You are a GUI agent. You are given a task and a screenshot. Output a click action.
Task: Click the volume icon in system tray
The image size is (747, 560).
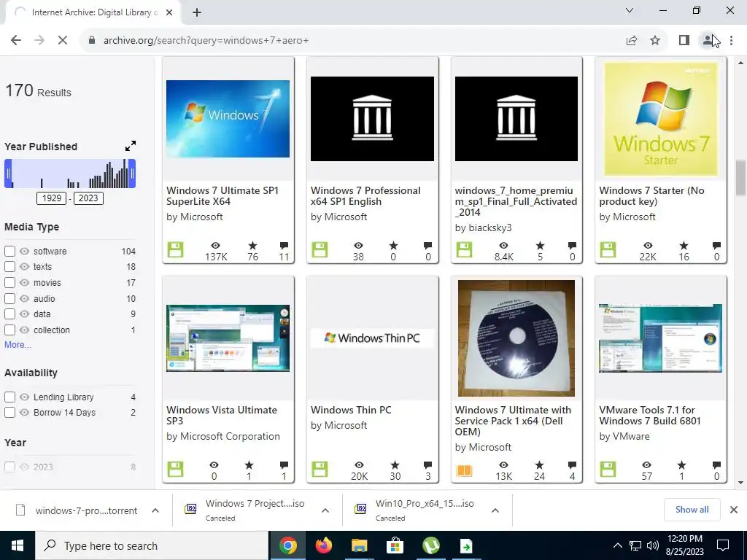[653, 545]
